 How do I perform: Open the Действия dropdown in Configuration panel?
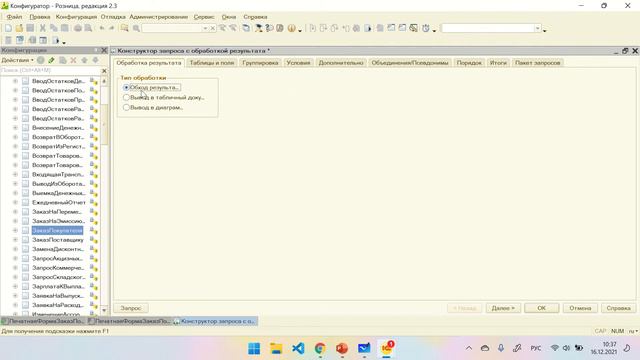[18, 60]
